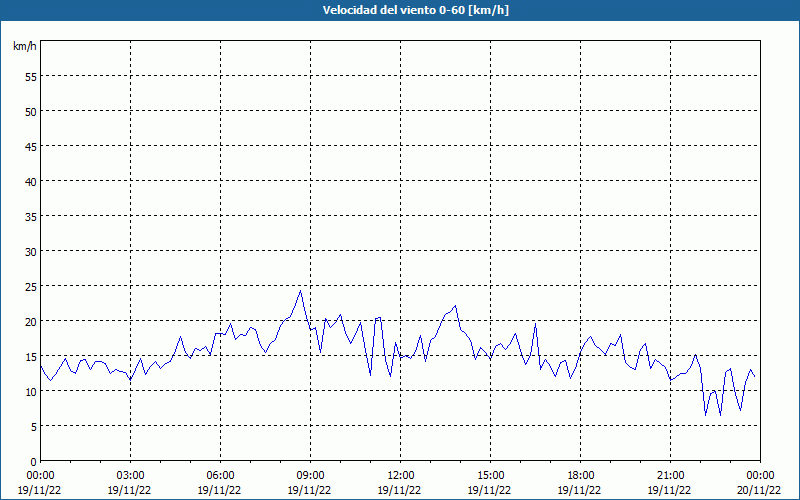Image resolution: width=800 pixels, height=500 pixels.
Task: Click the chart title 'Velocidad del viento 0-60 [km/h]'
Action: 415,10
